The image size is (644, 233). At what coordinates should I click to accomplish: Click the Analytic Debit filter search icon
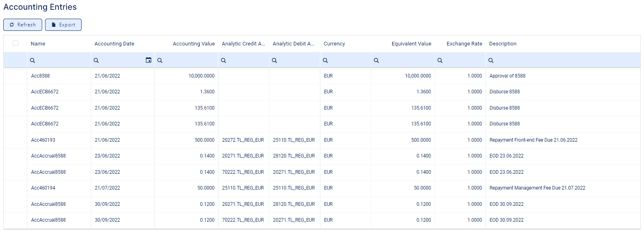pos(274,60)
